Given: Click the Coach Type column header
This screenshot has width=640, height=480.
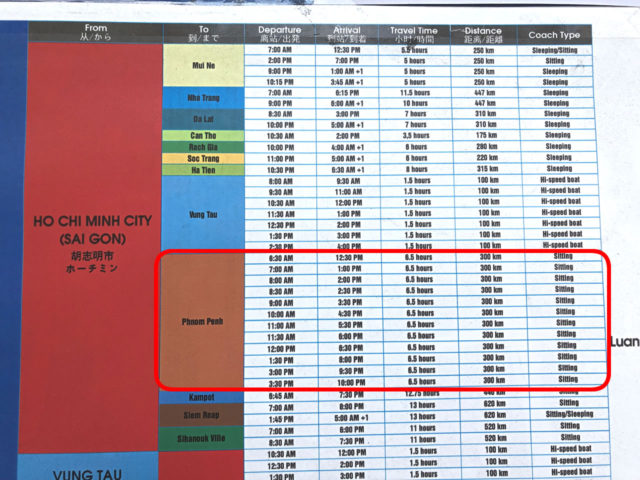Looking at the screenshot, I should [x=555, y=35].
